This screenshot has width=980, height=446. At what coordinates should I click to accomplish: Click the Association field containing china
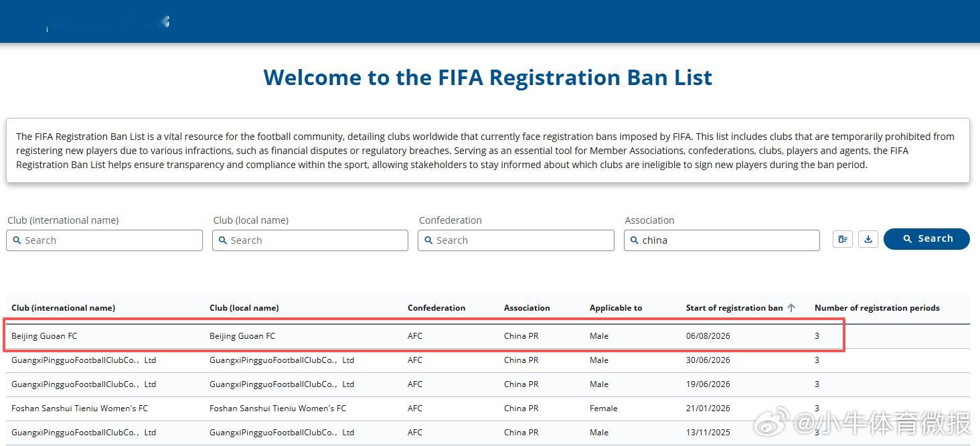[x=722, y=240]
